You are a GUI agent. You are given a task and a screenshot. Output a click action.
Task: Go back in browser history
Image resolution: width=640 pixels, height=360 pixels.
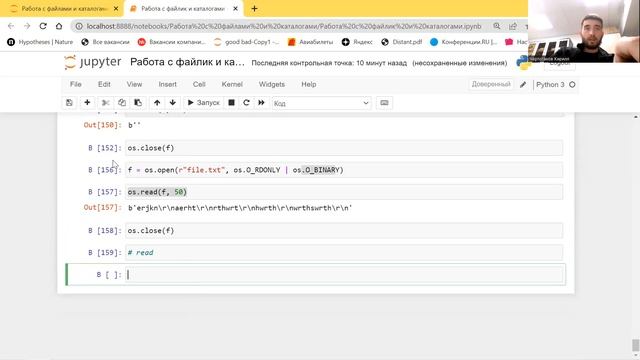tap(11, 26)
